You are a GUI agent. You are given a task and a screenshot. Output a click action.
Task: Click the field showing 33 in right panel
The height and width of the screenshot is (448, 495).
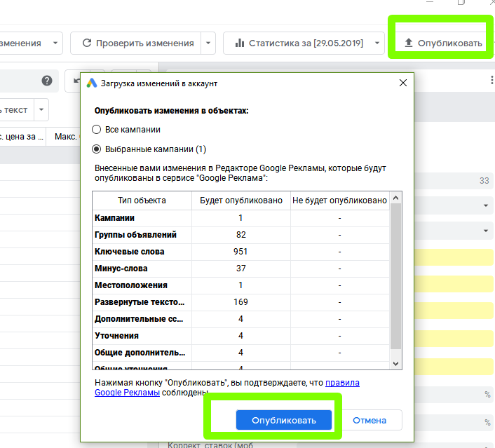[x=454, y=181]
